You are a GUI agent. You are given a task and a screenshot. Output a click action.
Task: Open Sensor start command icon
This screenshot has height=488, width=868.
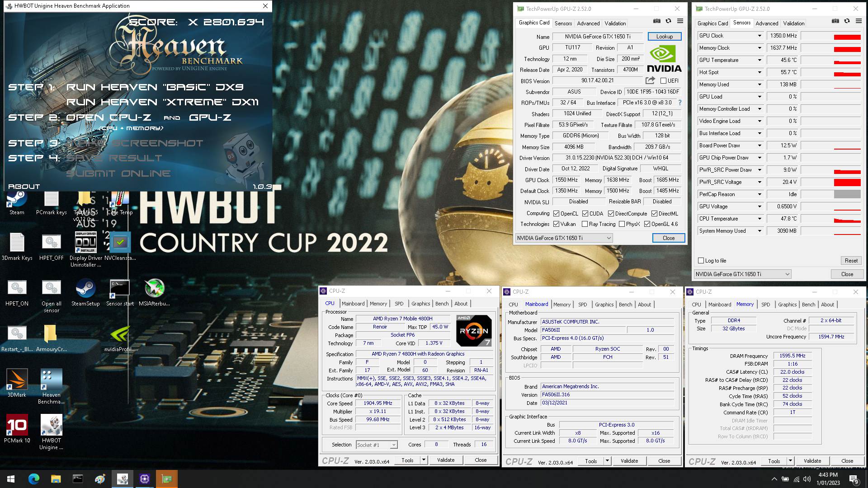[120, 292]
